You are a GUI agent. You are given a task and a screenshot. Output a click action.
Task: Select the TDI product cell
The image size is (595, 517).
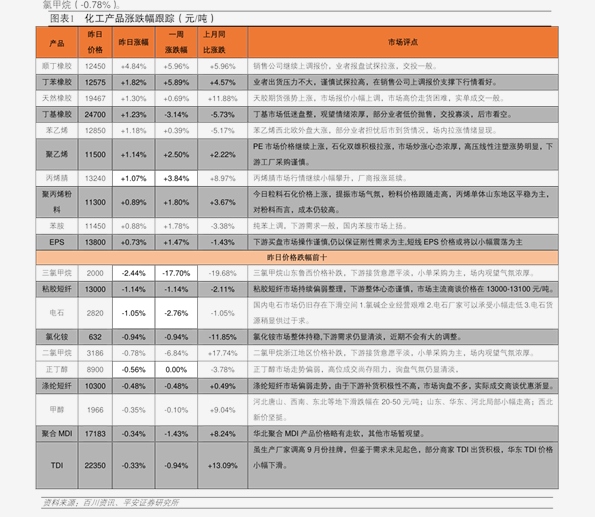57,465
